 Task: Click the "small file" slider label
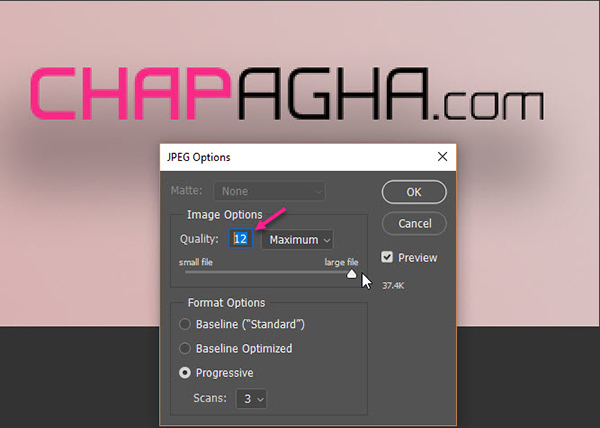point(196,262)
